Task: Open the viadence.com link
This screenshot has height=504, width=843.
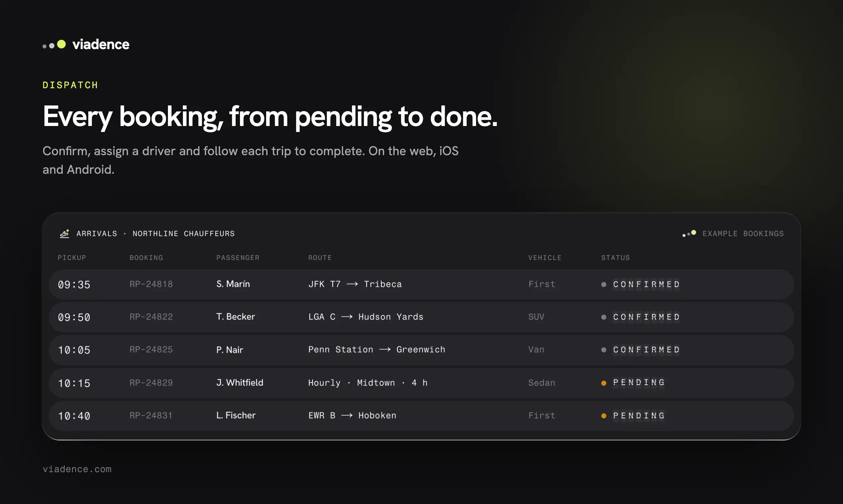Action: [77, 469]
